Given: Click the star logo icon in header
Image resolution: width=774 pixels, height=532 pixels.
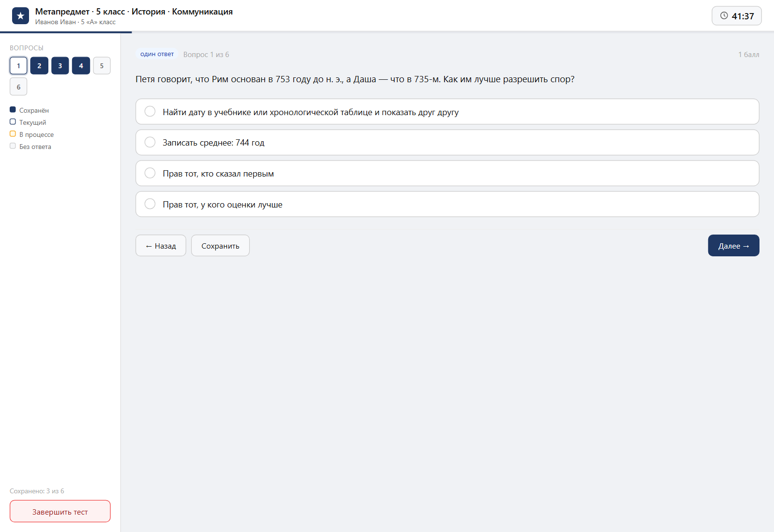Looking at the screenshot, I should 20,16.
